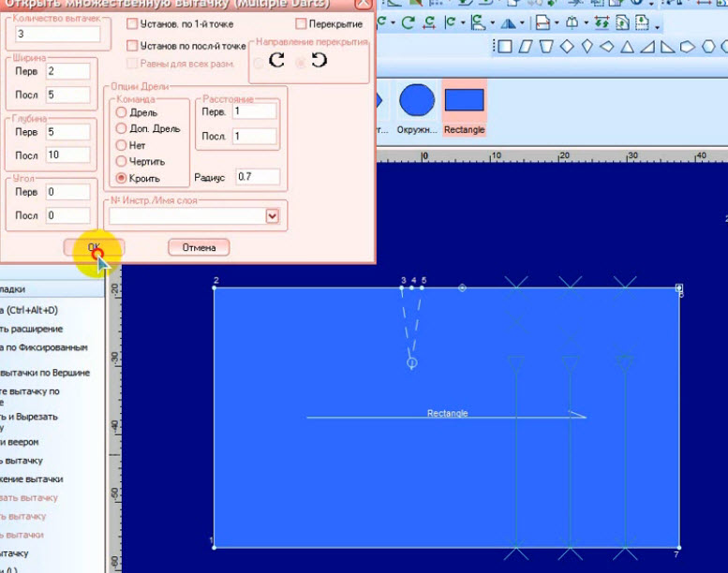Screen dimensions: 728x573
Task: Select the 'Нет' radio option
Action: click(121, 145)
